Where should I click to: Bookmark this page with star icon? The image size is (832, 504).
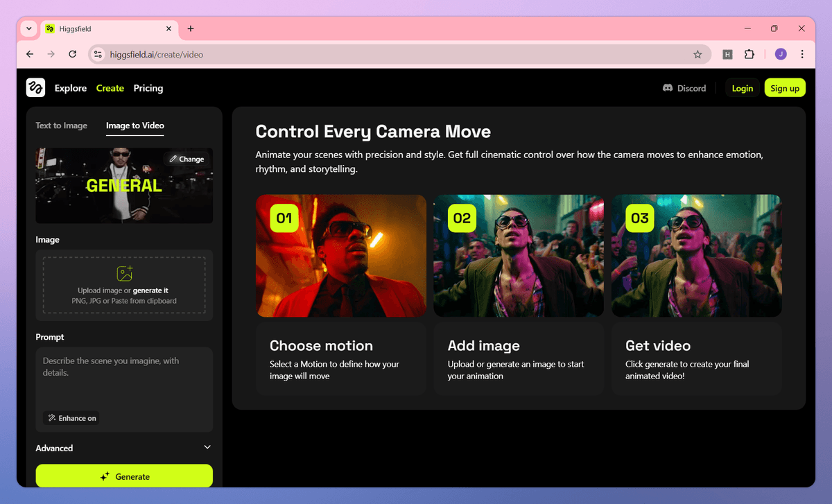[x=697, y=54]
